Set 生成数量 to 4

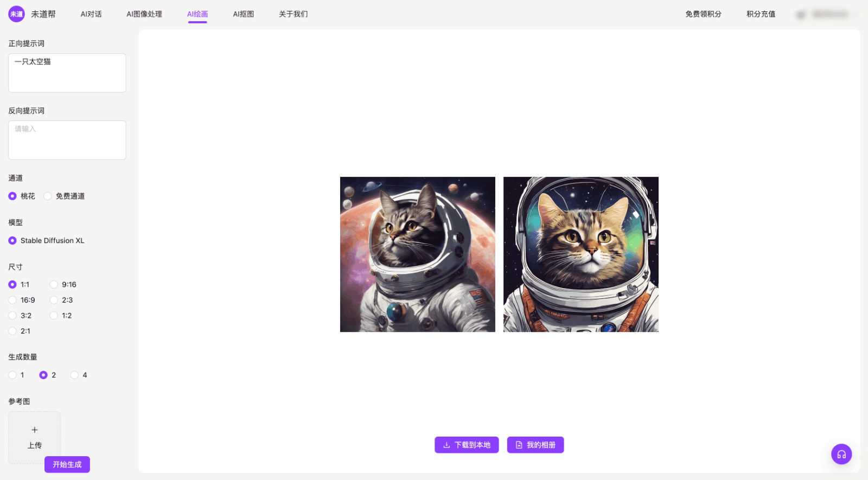click(x=74, y=375)
